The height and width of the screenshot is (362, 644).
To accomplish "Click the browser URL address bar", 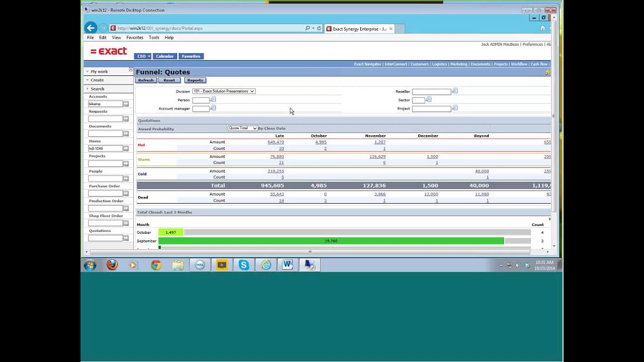I will click(x=206, y=28).
